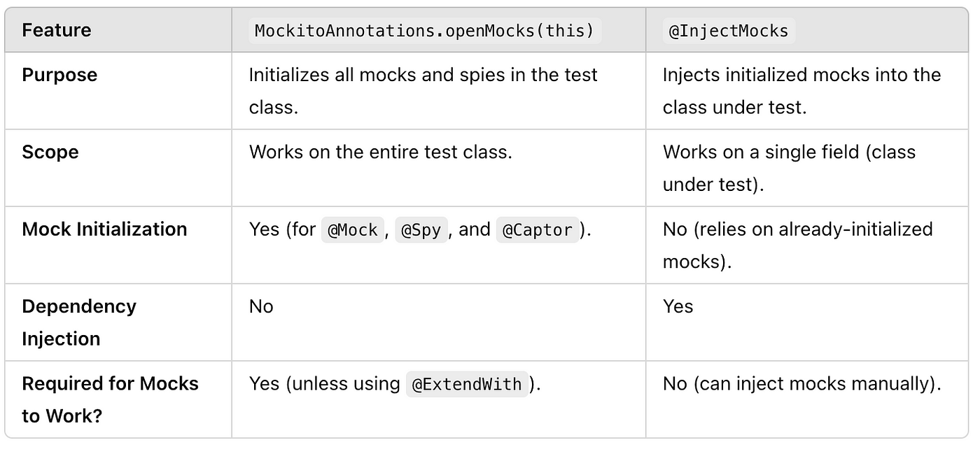Click the Purpose row label
This screenshot has width=980, height=463.
59,75
